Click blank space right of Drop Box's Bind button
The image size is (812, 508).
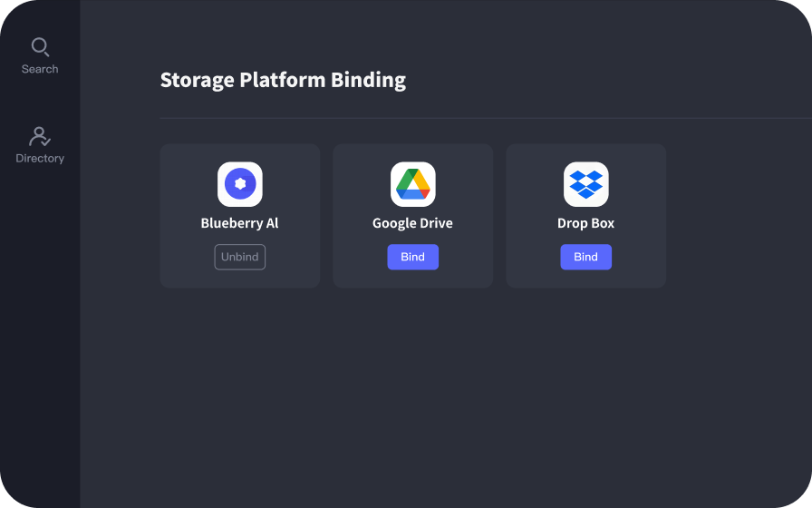pos(639,257)
